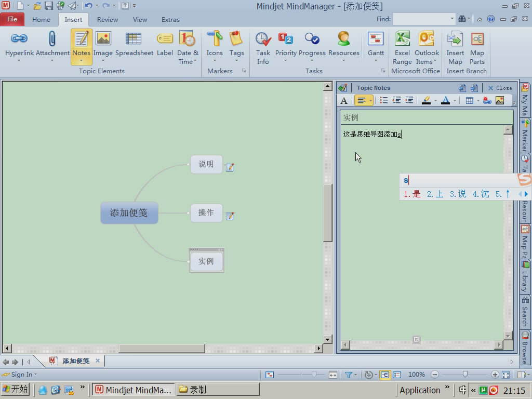Switch to the View ribbon tab
Image resolution: width=532 pixels, height=399 pixels.
[140, 19]
